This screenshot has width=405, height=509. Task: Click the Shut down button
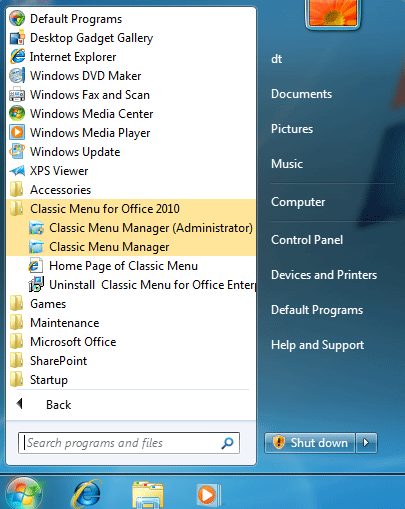(x=310, y=443)
